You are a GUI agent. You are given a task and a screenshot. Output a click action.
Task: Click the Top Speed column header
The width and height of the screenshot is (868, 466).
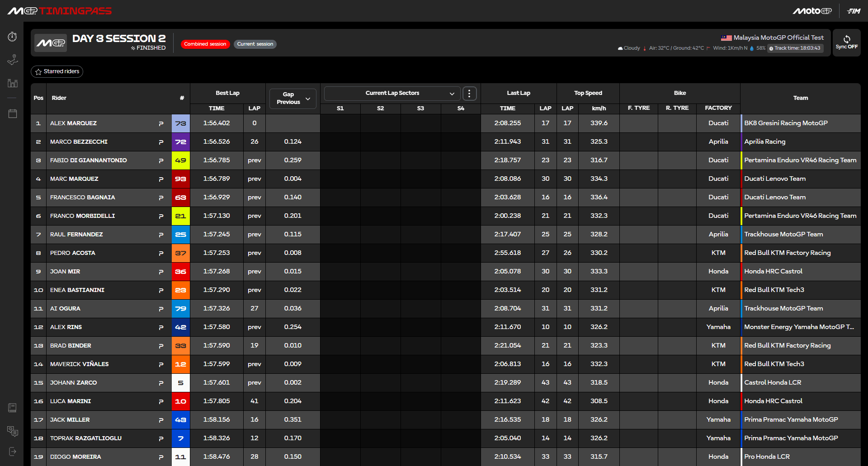click(x=588, y=93)
